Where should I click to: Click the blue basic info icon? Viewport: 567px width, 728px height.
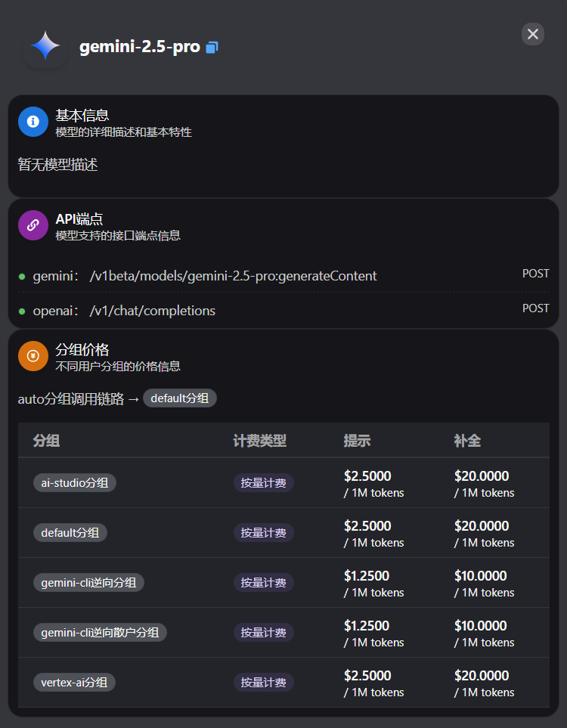33,121
